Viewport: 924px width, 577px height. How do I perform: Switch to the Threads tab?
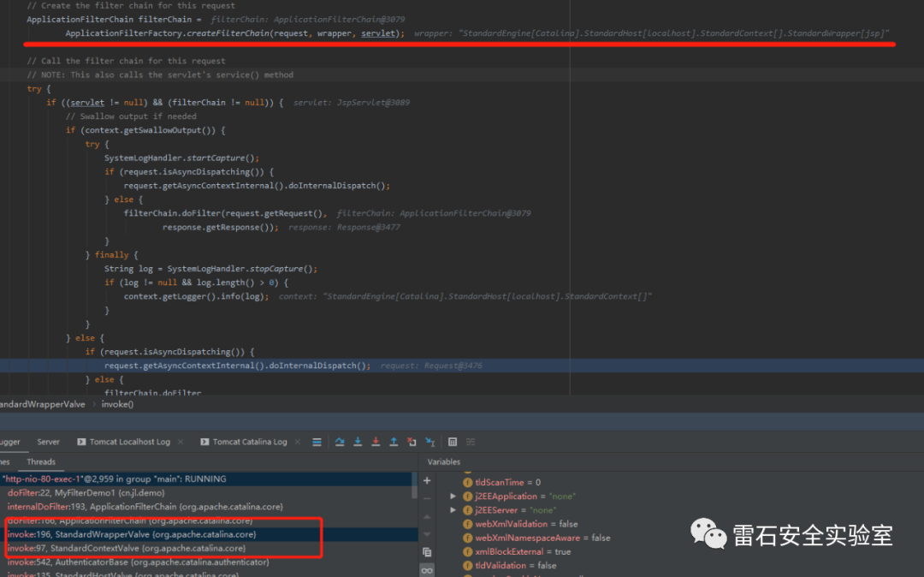point(41,462)
